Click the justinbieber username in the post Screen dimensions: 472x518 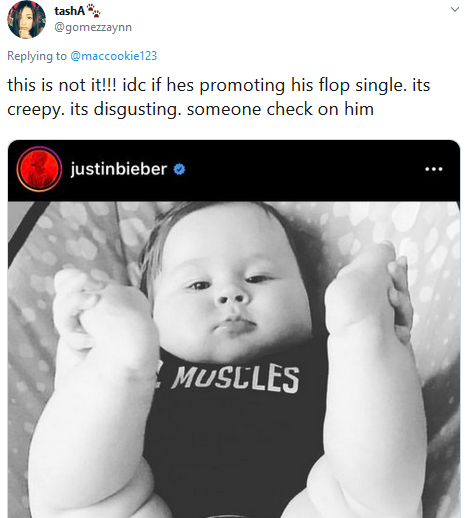coord(119,169)
